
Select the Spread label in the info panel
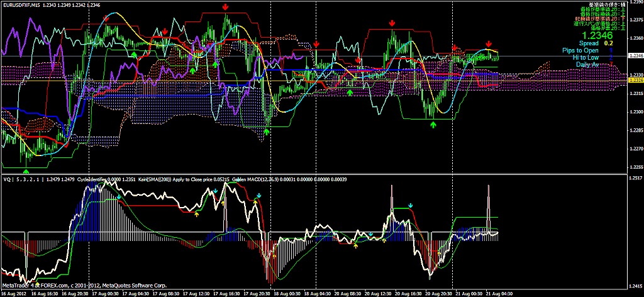(x=589, y=43)
